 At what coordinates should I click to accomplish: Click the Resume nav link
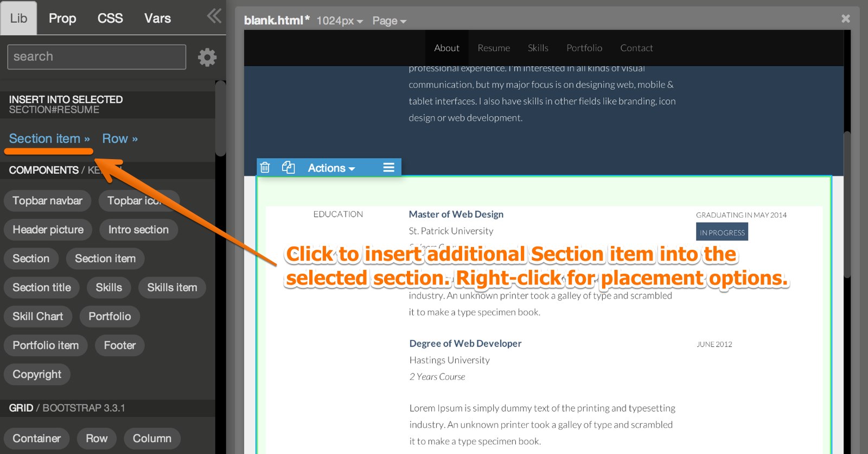coord(494,48)
